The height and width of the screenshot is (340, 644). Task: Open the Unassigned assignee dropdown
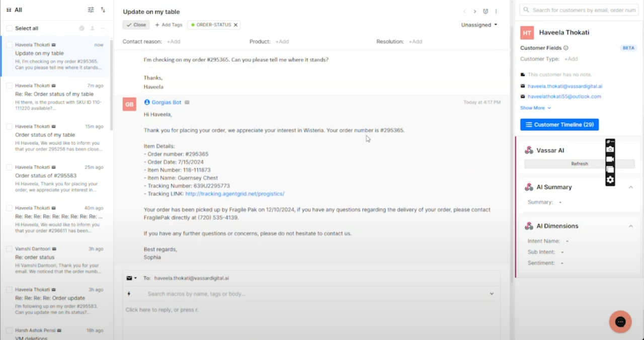pyautogui.click(x=479, y=25)
